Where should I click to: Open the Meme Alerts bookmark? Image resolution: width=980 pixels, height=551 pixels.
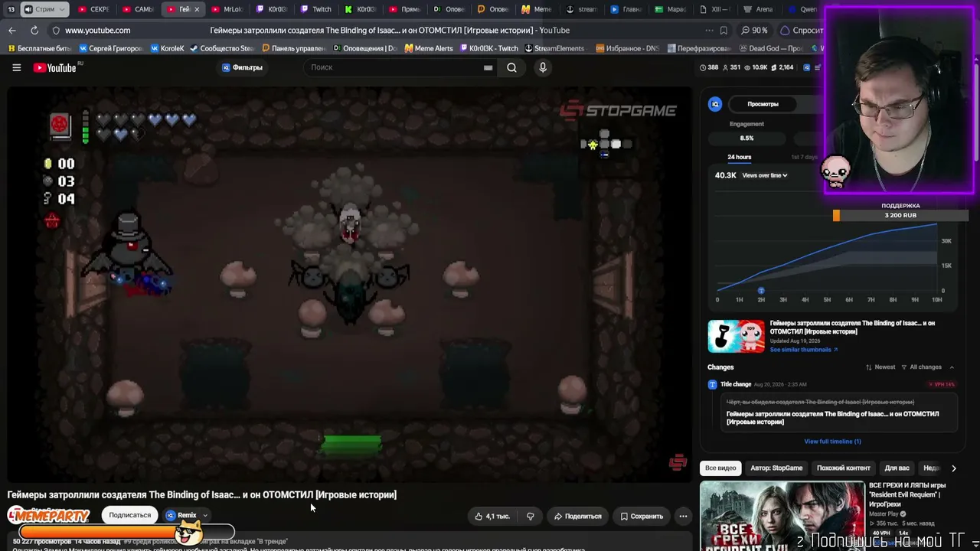tap(429, 48)
